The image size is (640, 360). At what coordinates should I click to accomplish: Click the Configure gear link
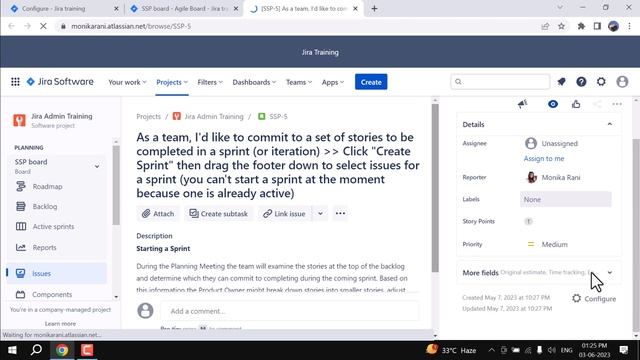594,299
